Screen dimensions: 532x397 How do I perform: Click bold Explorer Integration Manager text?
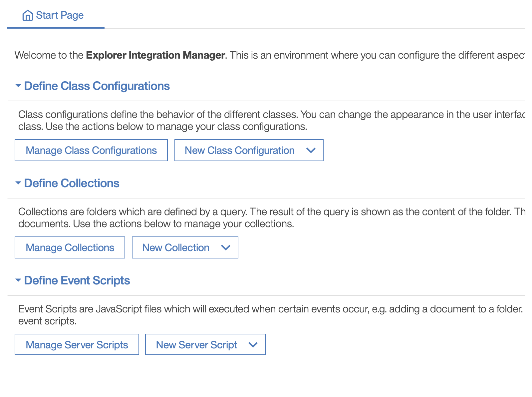(155, 55)
